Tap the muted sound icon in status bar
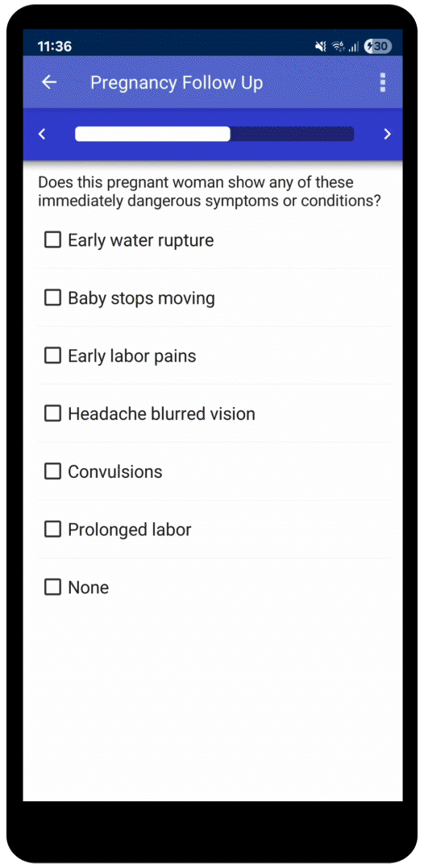424x868 pixels. (x=321, y=47)
